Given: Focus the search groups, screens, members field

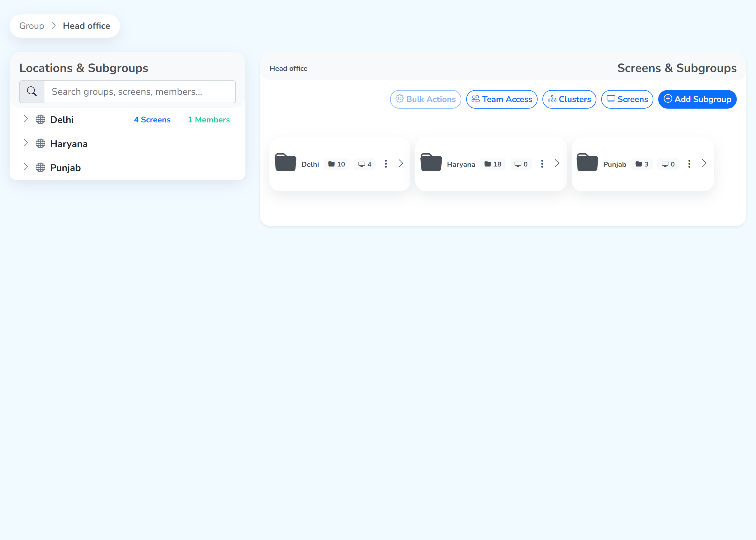Looking at the screenshot, I should coord(139,91).
